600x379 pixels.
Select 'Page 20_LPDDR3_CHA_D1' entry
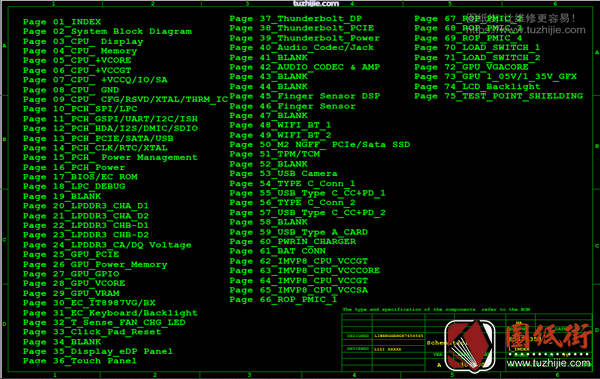pyautogui.click(x=86, y=206)
